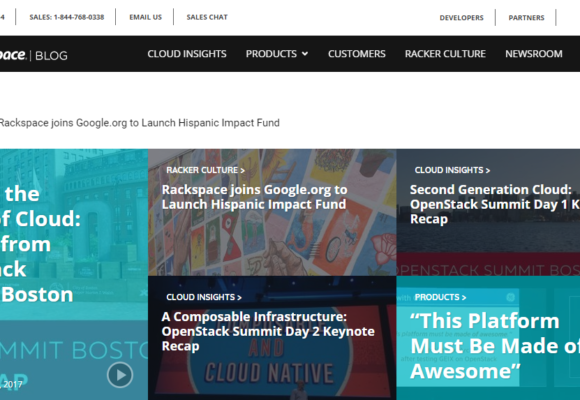This screenshot has height=400, width=580.
Task: Open the article Rackspace joins Google.org headline
Action: click(x=254, y=197)
